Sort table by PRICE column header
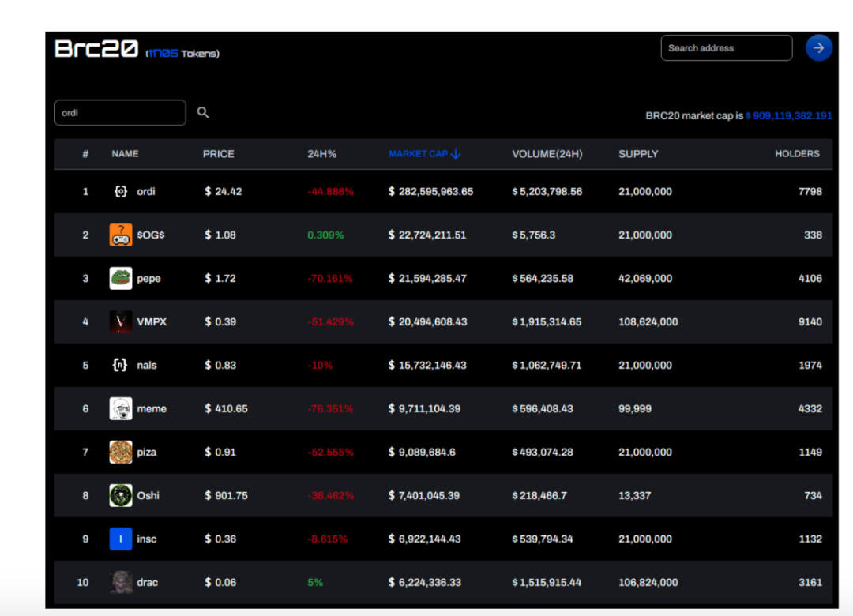 pos(218,154)
